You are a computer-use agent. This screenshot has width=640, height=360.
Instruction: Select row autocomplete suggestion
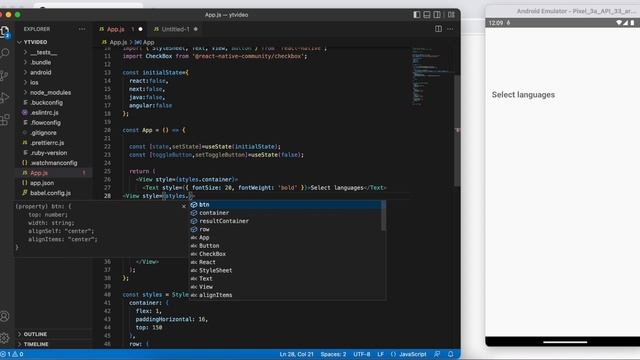click(286, 229)
